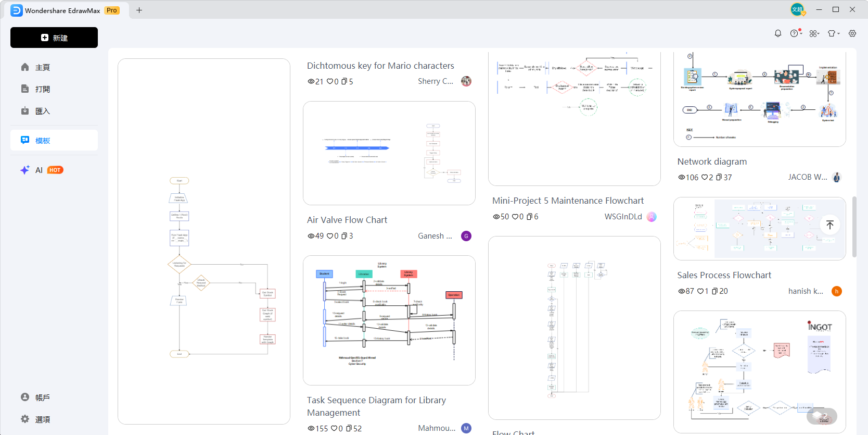The image size is (868, 435).
Task: Click 匯入 import in sidebar
Action: 43,111
